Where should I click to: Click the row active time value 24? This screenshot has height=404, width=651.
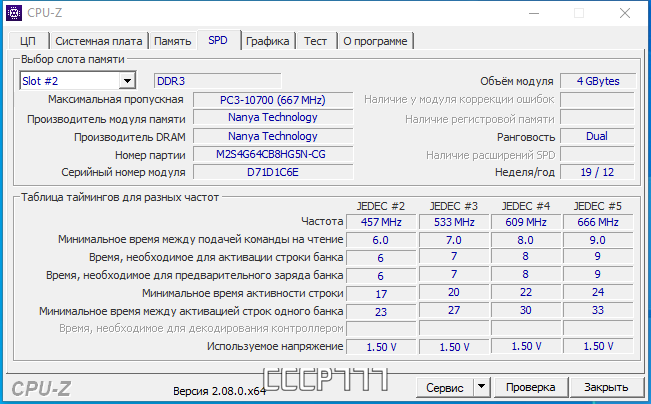pyautogui.click(x=598, y=293)
